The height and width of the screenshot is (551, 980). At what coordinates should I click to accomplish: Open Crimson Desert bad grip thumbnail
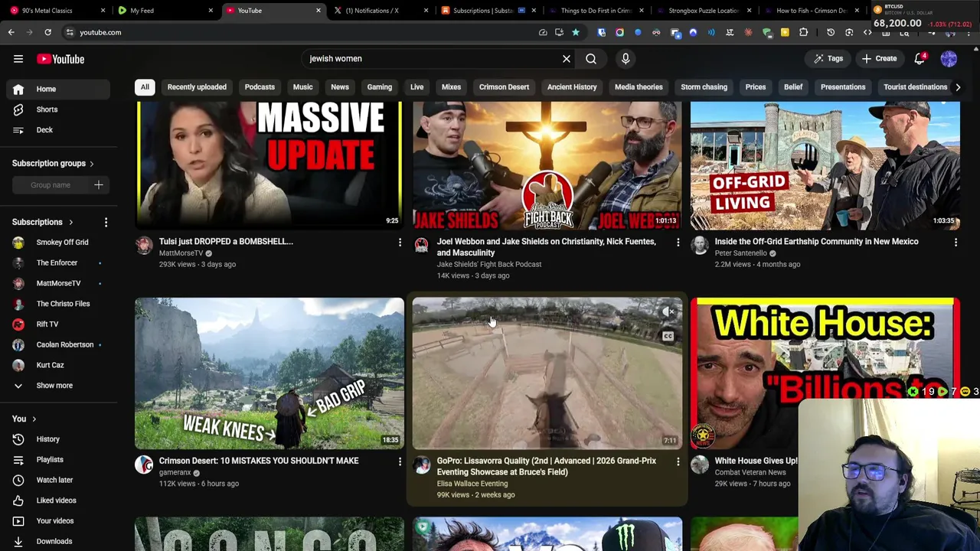point(269,373)
